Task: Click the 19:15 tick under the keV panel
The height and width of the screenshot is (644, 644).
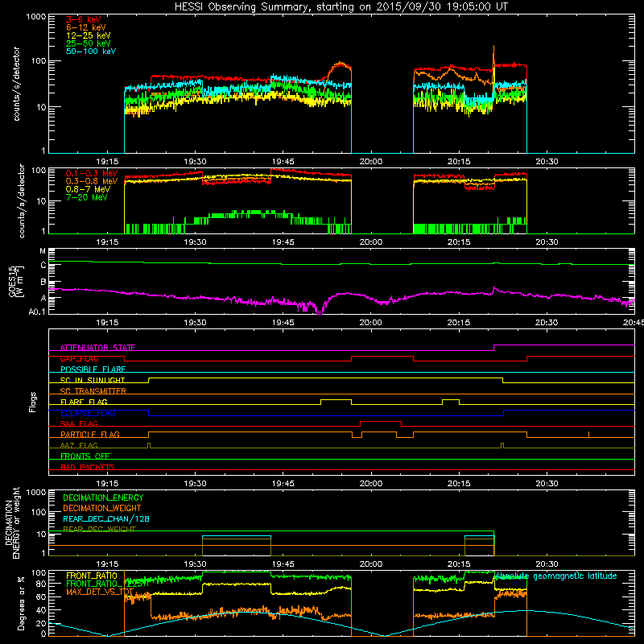Action: [107, 162]
